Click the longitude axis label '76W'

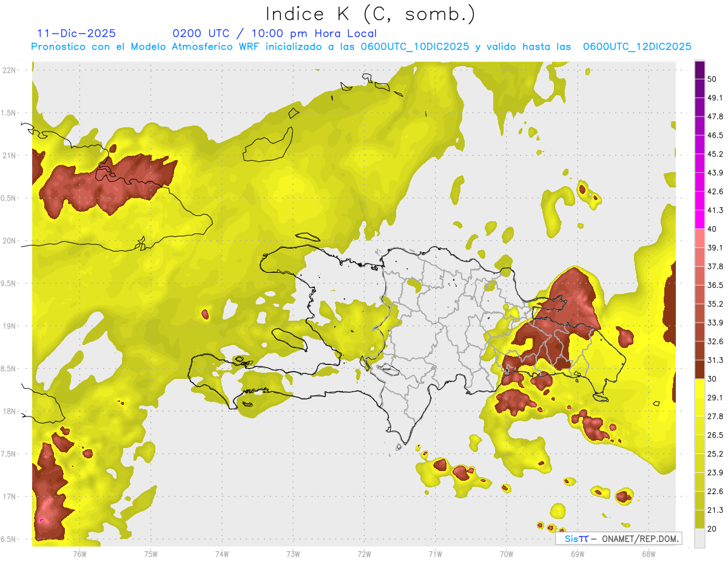coord(79,554)
